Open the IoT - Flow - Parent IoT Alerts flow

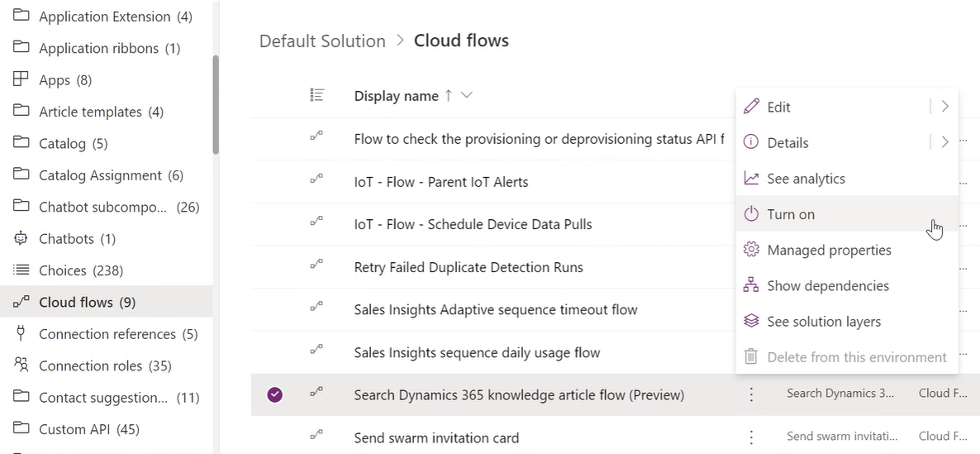440,182
